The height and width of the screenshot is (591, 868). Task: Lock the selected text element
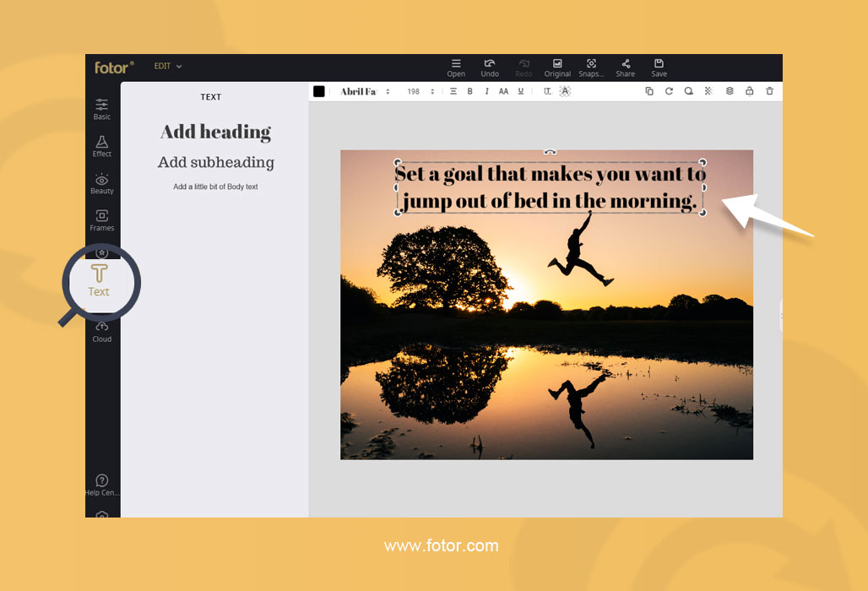tap(749, 91)
